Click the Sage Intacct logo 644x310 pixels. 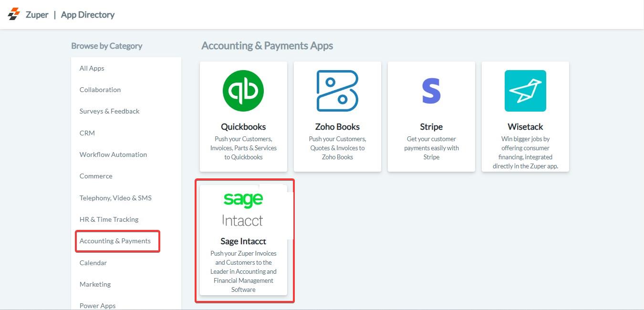(243, 209)
